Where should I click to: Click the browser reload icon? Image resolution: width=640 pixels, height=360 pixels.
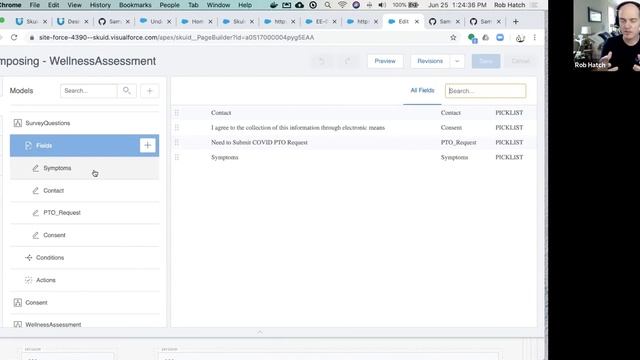point(14,38)
